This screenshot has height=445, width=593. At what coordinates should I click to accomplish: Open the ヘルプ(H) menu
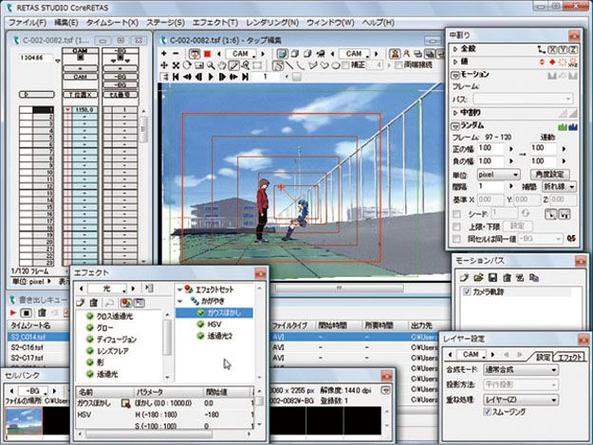pyautogui.click(x=378, y=23)
